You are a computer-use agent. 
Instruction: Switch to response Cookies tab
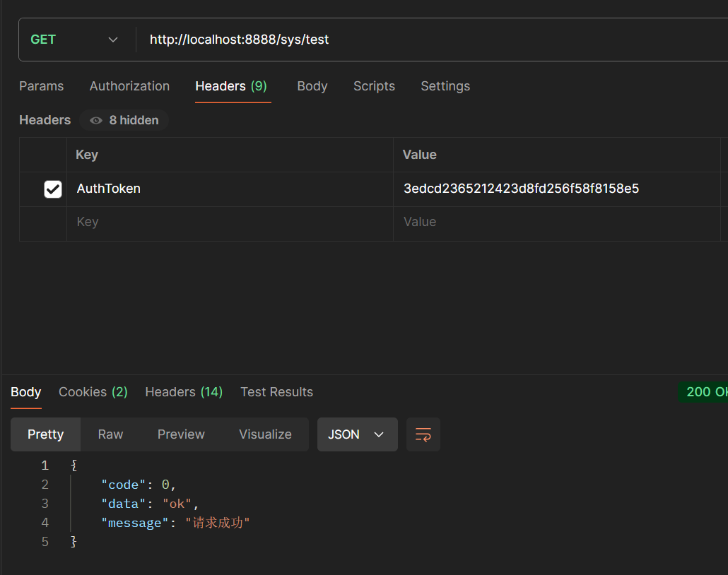tap(93, 392)
